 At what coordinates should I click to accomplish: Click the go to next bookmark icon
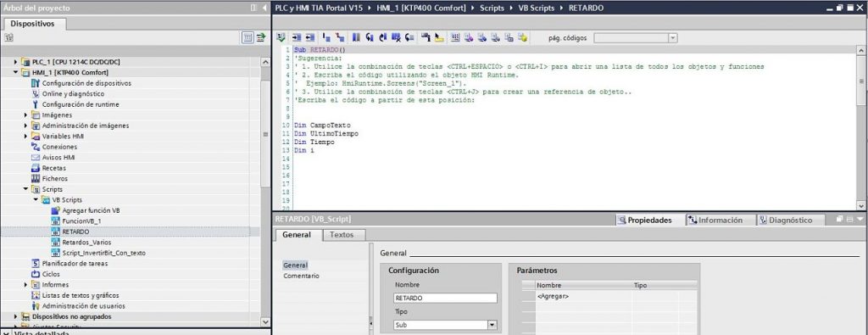point(382,37)
